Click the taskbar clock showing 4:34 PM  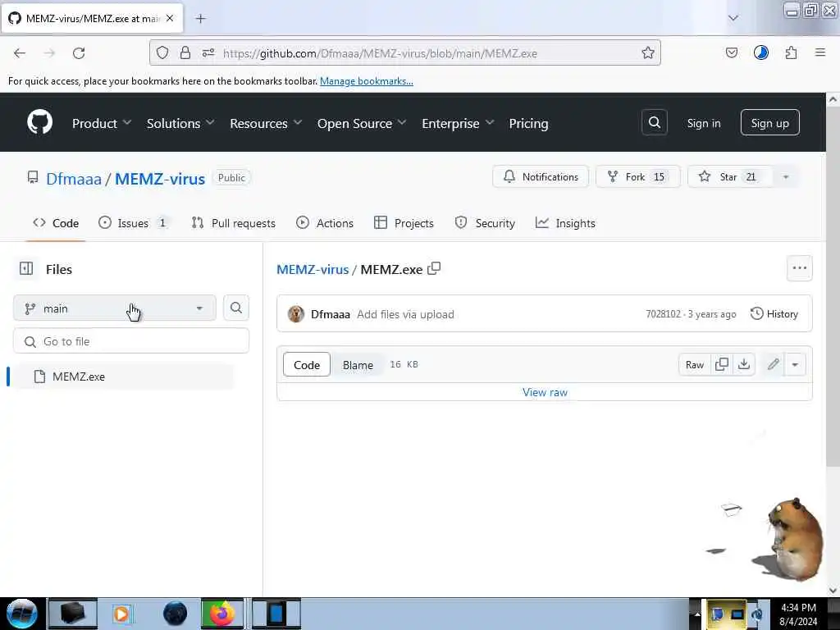click(x=797, y=614)
